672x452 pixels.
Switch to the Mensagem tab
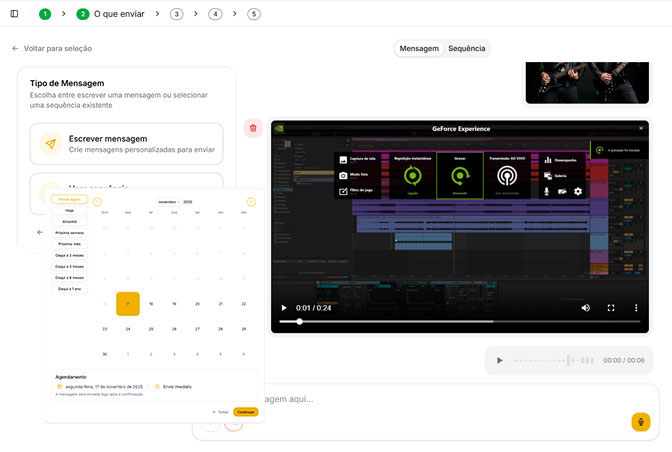(419, 48)
